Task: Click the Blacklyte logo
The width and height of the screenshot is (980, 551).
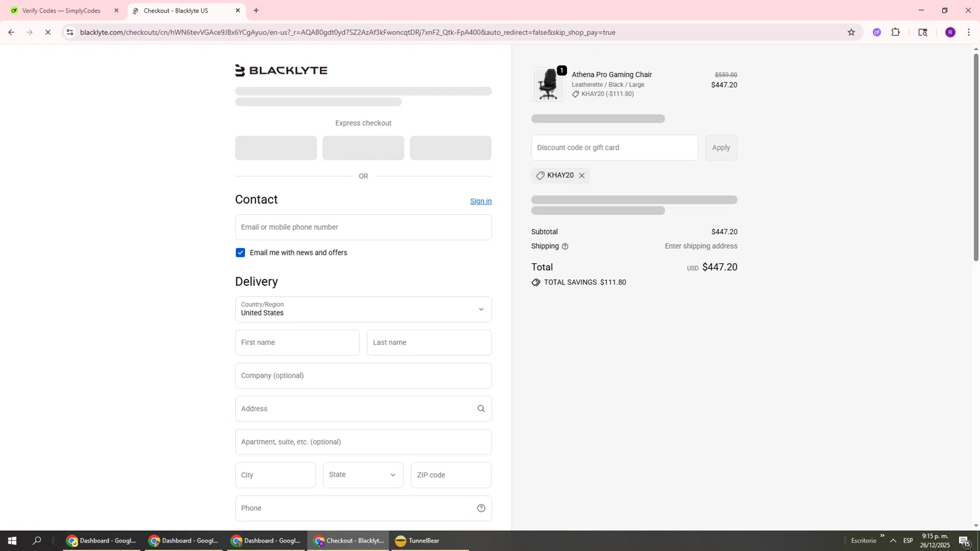Action: pos(282,71)
